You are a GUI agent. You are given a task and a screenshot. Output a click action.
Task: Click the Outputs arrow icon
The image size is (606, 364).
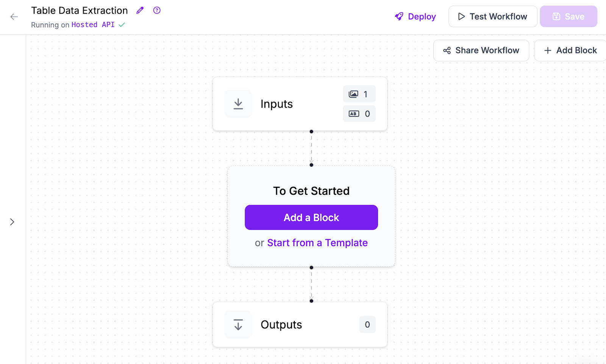[x=238, y=325]
